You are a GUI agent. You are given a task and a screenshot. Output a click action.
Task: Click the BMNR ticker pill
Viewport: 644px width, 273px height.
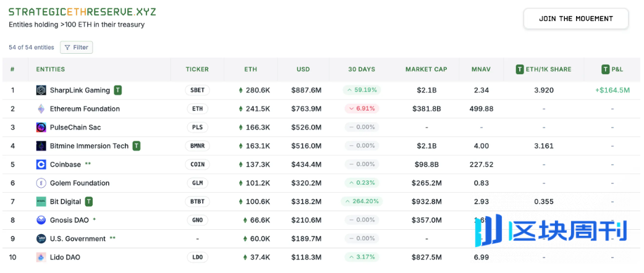pyautogui.click(x=197, y=146)
